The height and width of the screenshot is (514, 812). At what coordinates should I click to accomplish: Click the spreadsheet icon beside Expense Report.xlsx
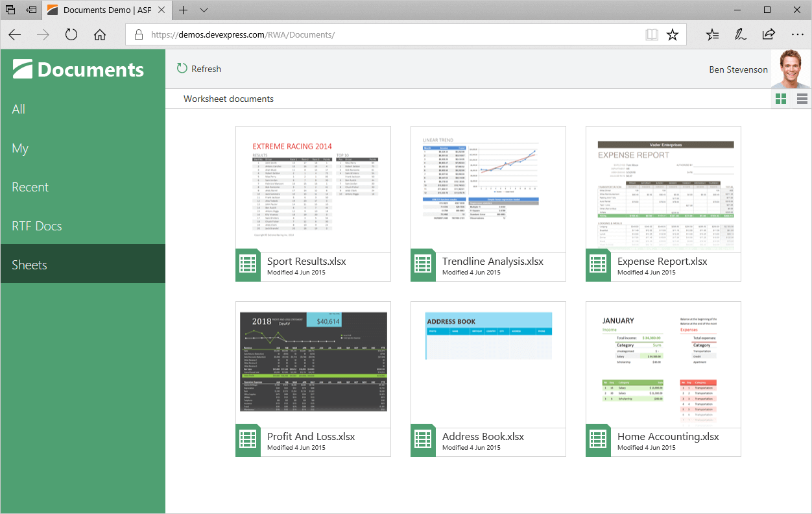coord(598,265)
